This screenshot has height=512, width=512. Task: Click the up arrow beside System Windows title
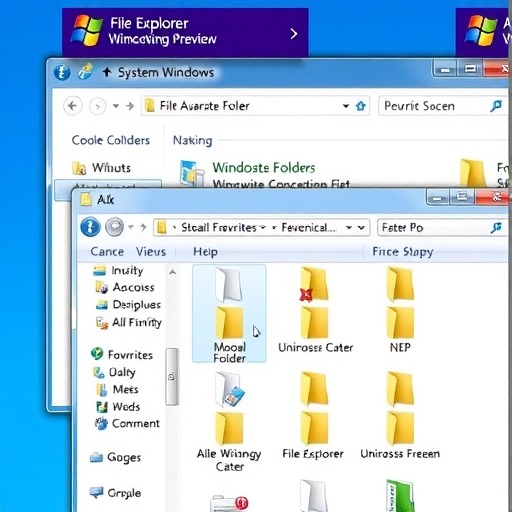107,72
